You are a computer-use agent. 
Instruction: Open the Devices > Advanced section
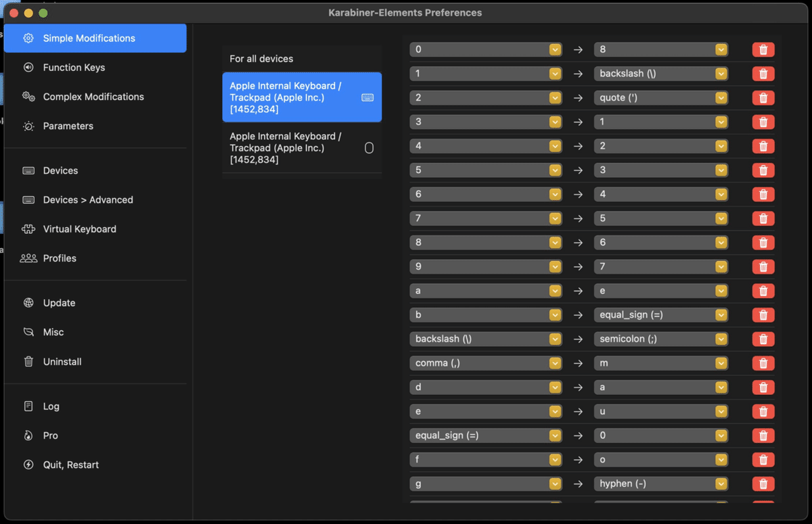coord(87,200)
